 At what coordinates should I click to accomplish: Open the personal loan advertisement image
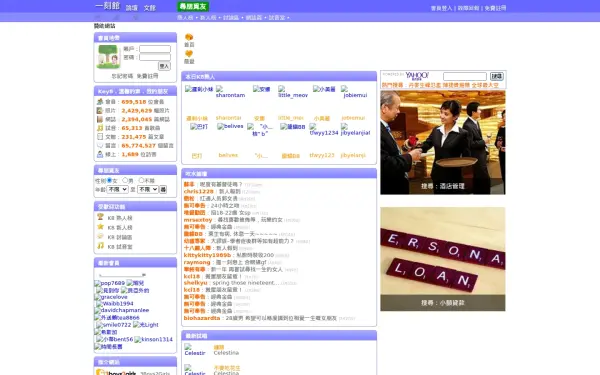[x=443, y=259]
